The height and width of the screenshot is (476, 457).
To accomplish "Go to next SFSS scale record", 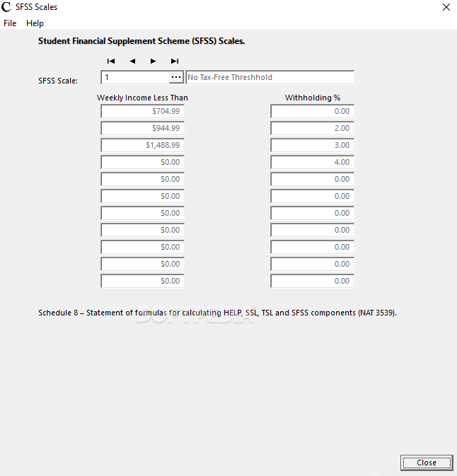I will tap(153, 61).
